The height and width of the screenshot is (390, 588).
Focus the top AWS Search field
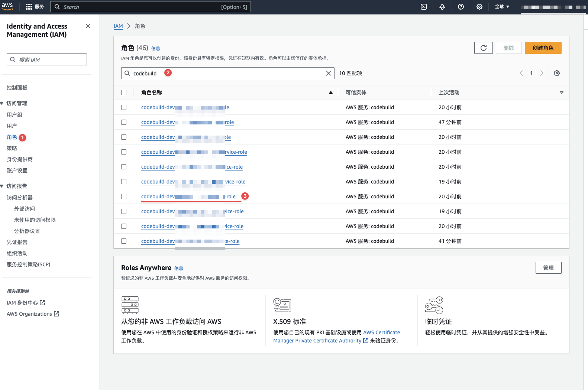pyautogui.click(x=151, y=7)
